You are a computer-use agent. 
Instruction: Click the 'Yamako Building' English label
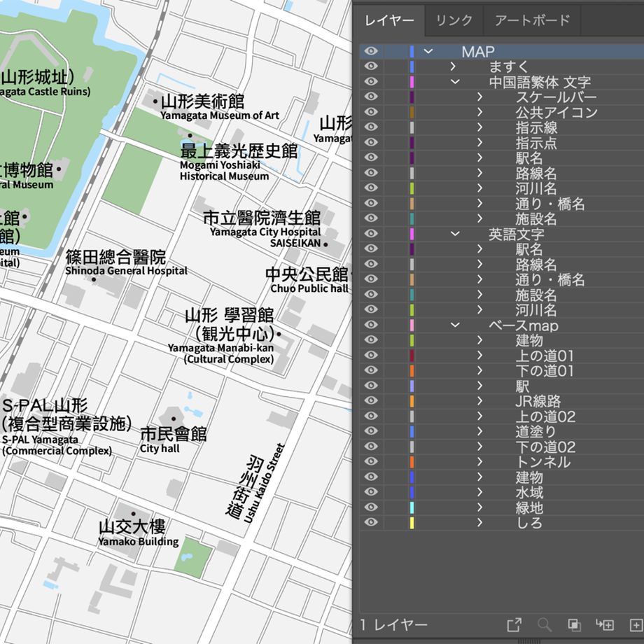click(x=139, y=541)
